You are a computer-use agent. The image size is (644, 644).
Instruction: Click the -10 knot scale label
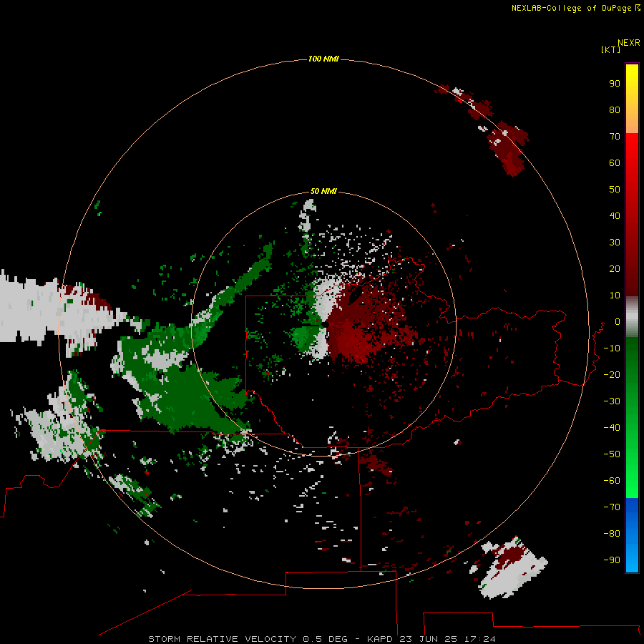coord(612,348)
